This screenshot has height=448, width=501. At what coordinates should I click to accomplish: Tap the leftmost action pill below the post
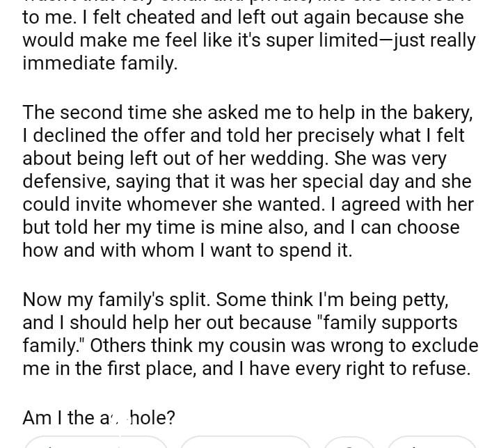[96, 442]
